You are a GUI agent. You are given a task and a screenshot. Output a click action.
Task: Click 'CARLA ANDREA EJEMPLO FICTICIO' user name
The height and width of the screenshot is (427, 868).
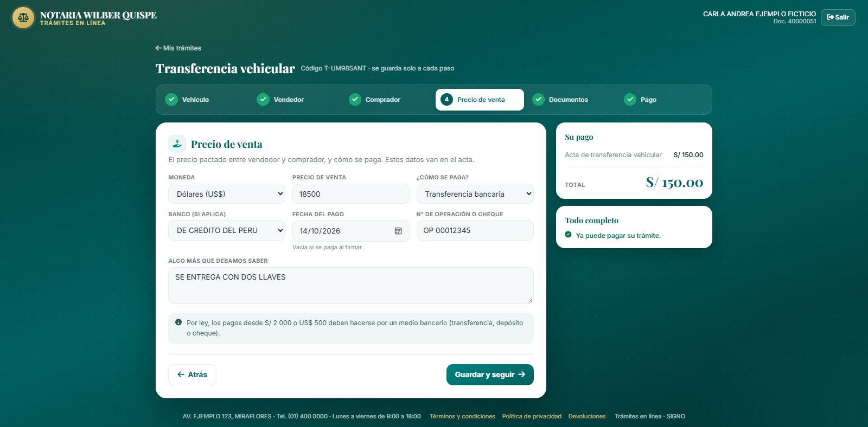point(759,14)
